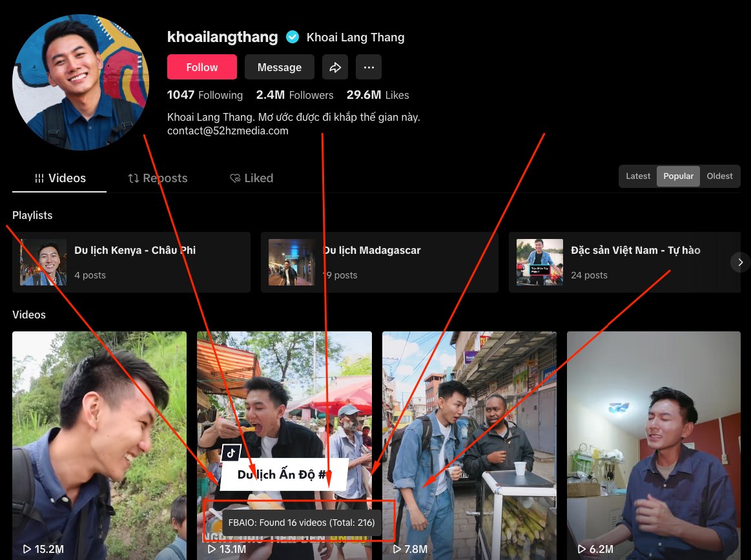Open the Du lịch Kenya - Châu Phi playlist
751x560 pixels.
coord(131,262)
